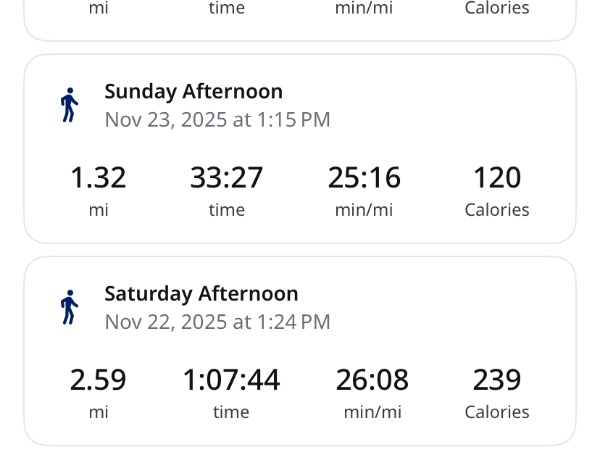Tap the 26:08 pace value

372,380
